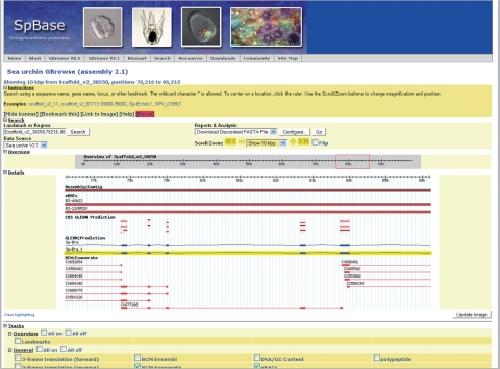Collapse the Details section toggle

(x=5, y=172)
